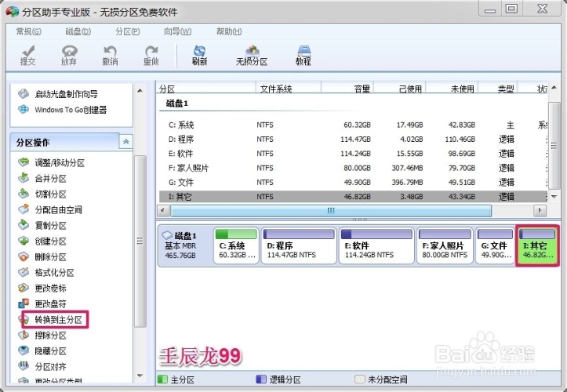Open the 无损分区 toolbar icon
This screenshot has height=392, width=567.
[x=252, y=55]
